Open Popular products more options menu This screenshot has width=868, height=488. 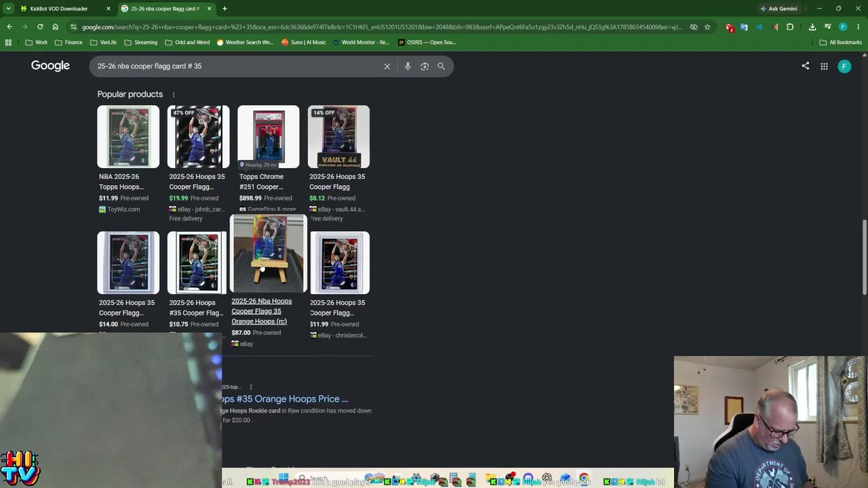coord(174,95)
